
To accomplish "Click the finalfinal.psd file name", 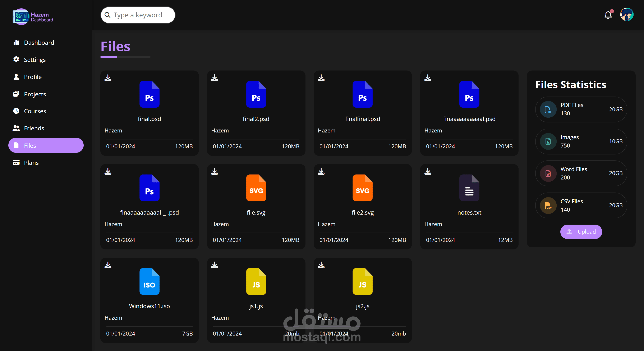I will [x=363, y=119].
